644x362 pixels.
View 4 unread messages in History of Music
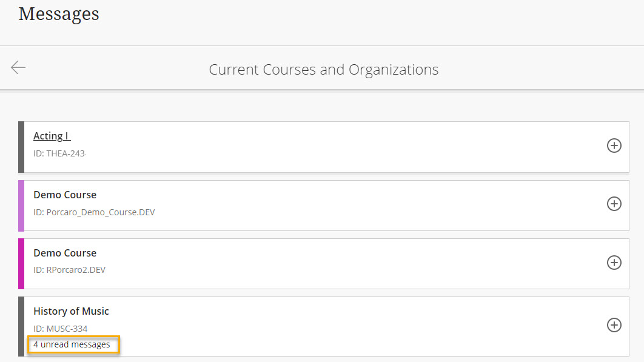point(73,344)
